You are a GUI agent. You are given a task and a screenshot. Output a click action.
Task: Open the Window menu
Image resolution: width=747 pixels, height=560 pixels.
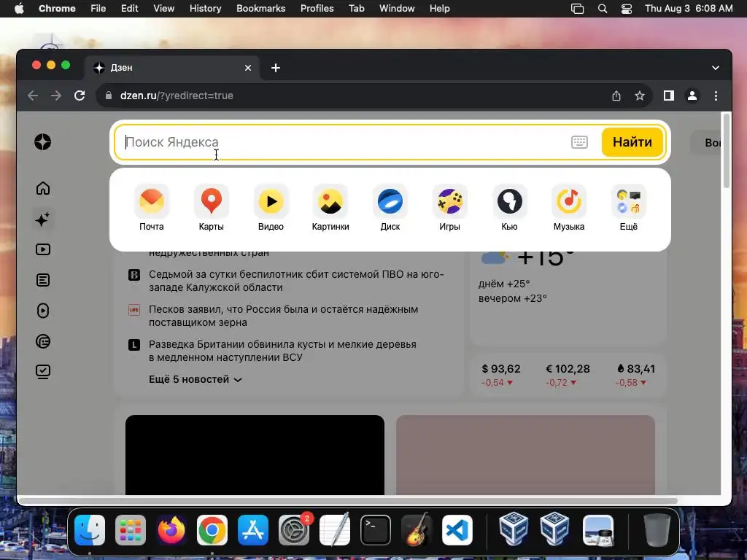pyautogui.click(x=397, y=9)
